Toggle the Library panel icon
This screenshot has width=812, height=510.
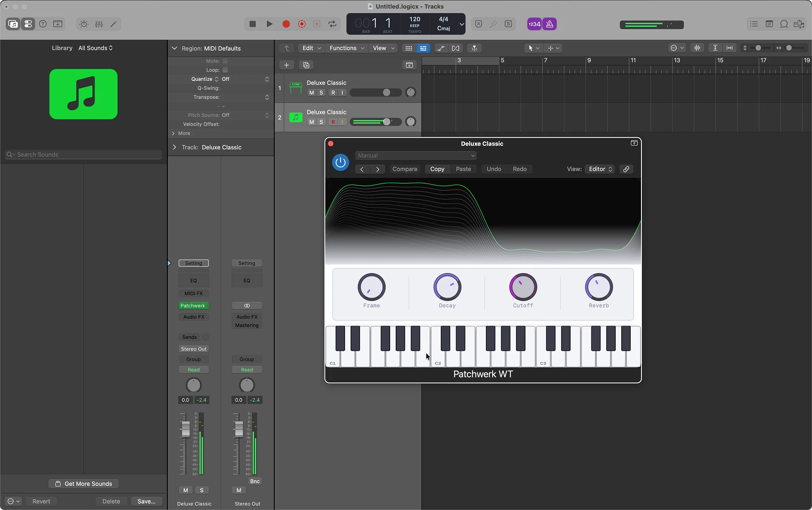tap(13, 24)
